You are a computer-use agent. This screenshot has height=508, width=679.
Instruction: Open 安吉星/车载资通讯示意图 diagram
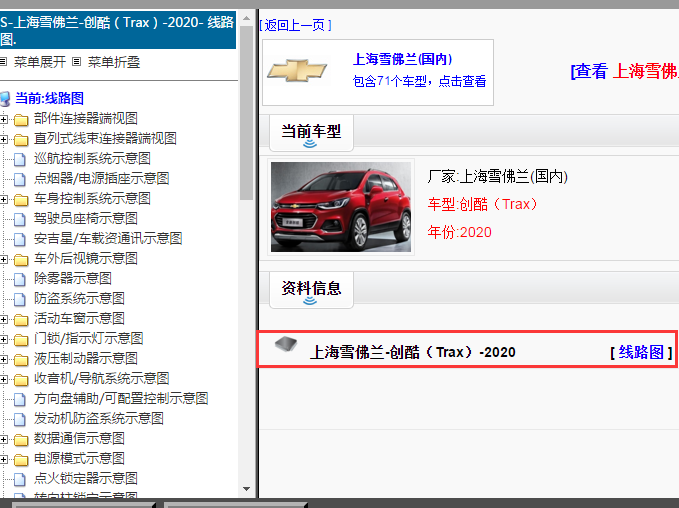[x=108, y=238]
